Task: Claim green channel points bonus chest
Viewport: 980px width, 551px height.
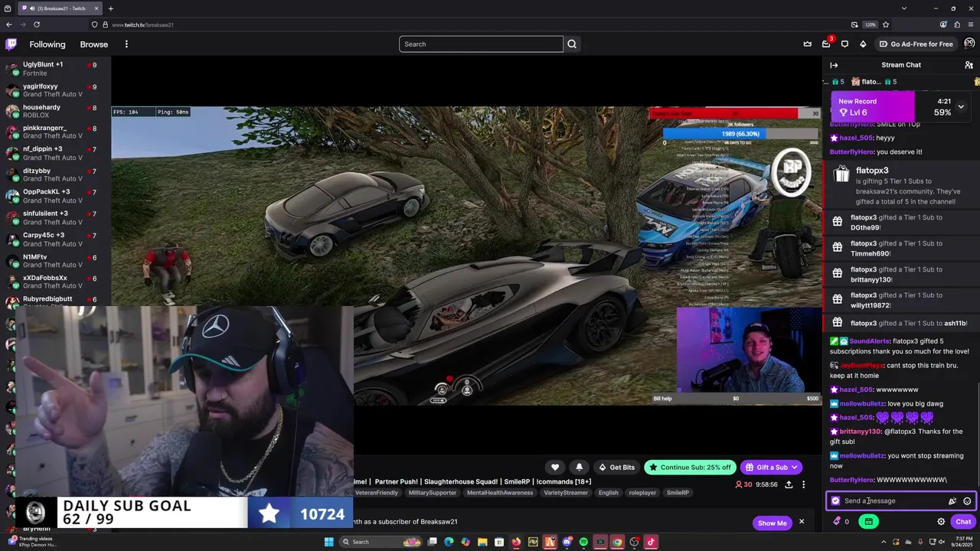Action: pos(868,522)
